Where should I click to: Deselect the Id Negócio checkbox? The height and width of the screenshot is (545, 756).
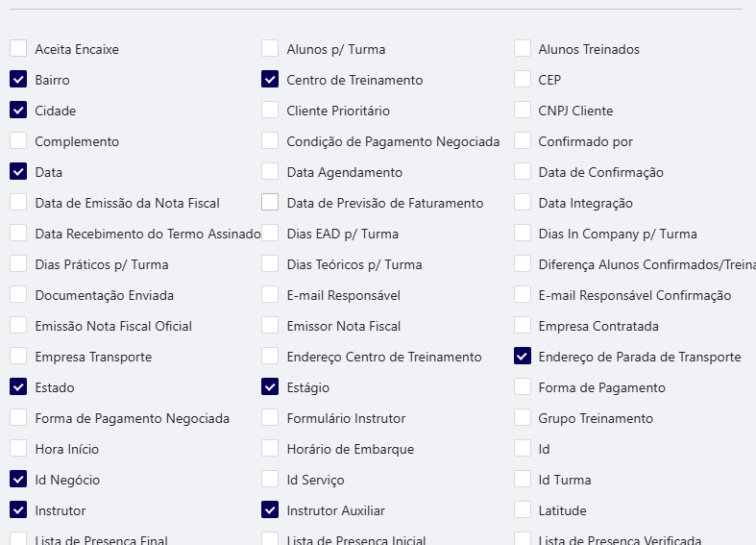click(x=18, y=480)
